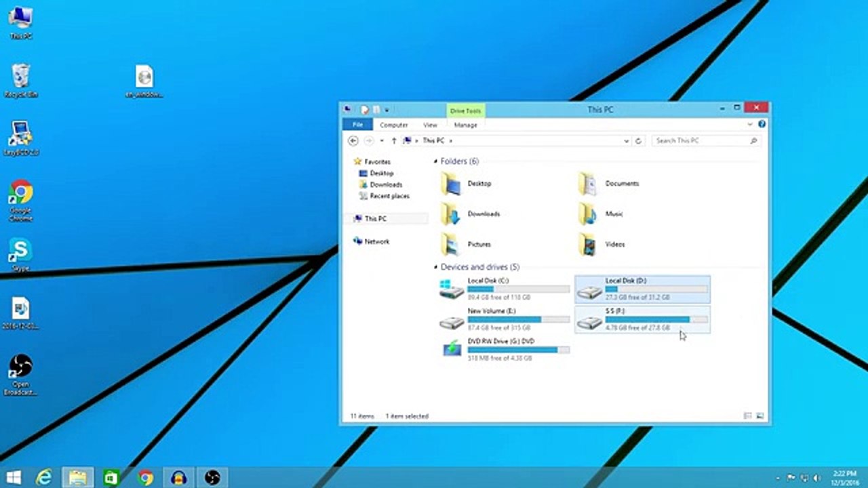Open the View ribbon tab
868x488 pixels.
[x=430, y=125]
